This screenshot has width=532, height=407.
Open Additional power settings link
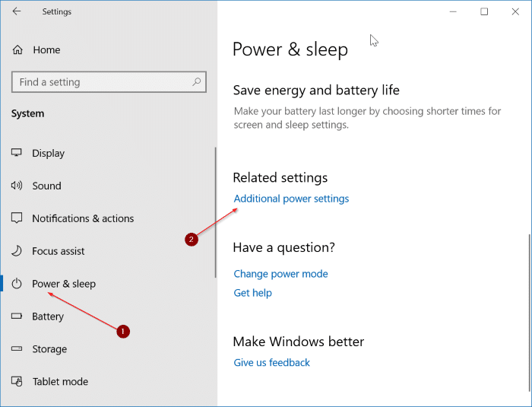tap(291, 199)
